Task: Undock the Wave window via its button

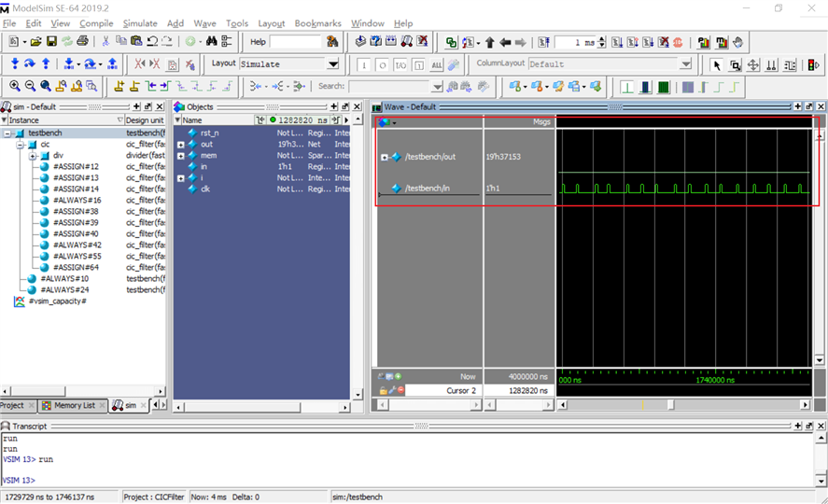Action: click(x=809, y=106)
